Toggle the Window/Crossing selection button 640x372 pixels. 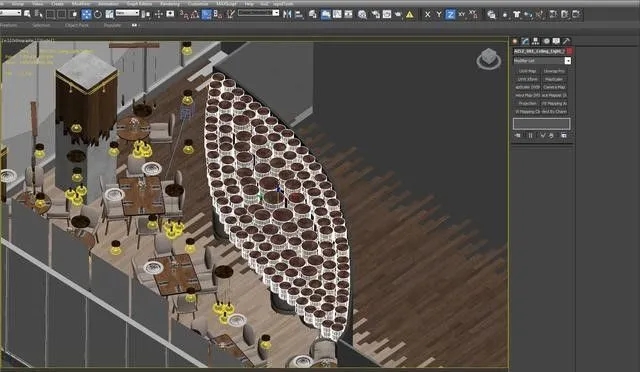73,15
